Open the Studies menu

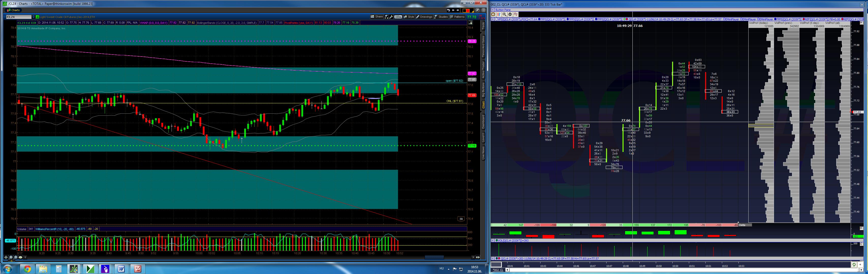pos(441,17)
